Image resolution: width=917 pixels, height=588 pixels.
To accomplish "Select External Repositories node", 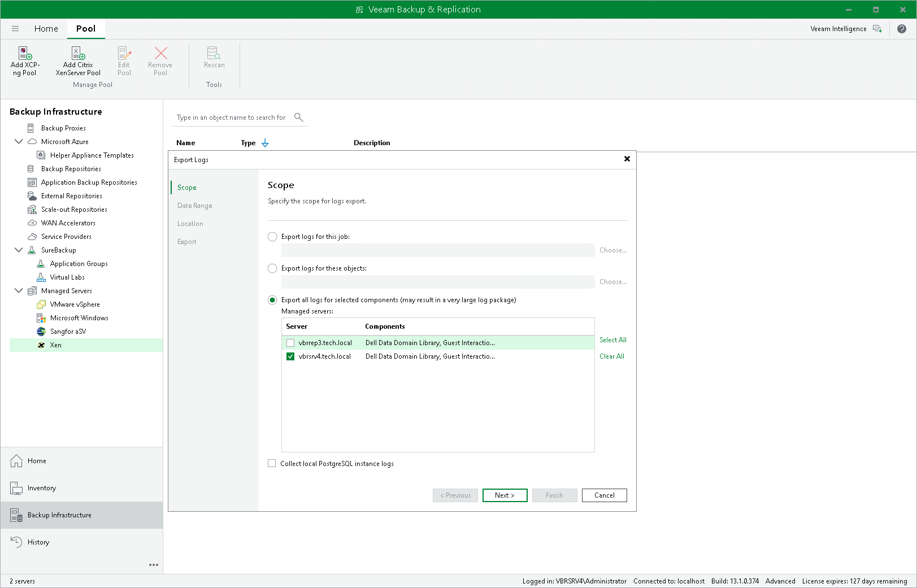I will coord(71,196).
